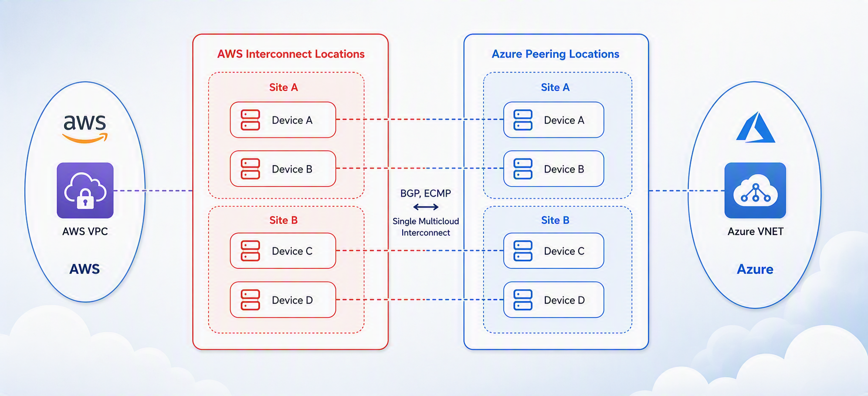Click "Device A" label in the Azure panel

564,120
